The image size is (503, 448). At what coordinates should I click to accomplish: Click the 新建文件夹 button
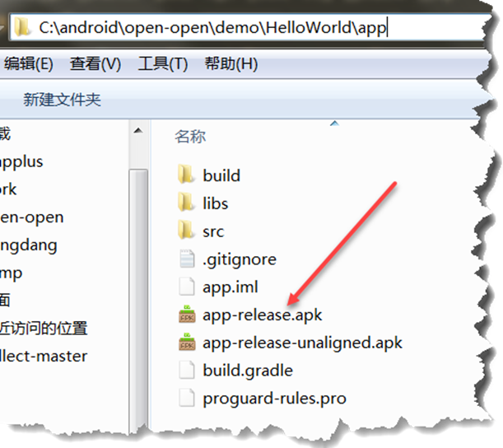[x=62, y=100]
